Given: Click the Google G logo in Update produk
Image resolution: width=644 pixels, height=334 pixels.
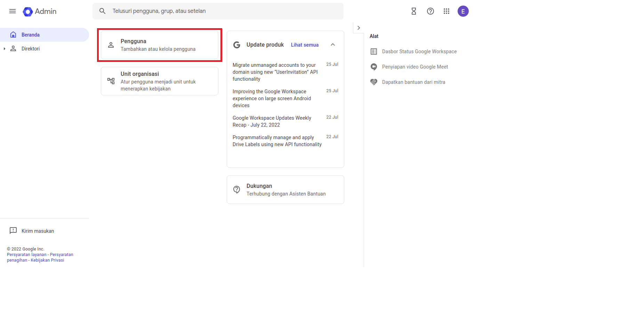Looking at the screenshot, I should [237, 45].
